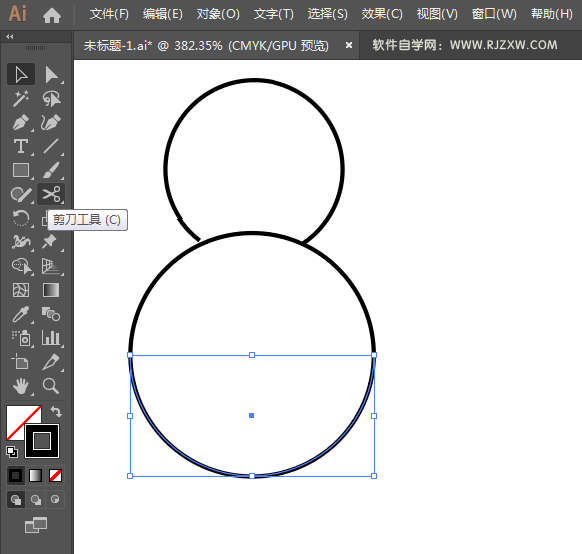Select the Pen tool
Image resolution: width=582 pixels, height=554 pixels.
(21, 123)
